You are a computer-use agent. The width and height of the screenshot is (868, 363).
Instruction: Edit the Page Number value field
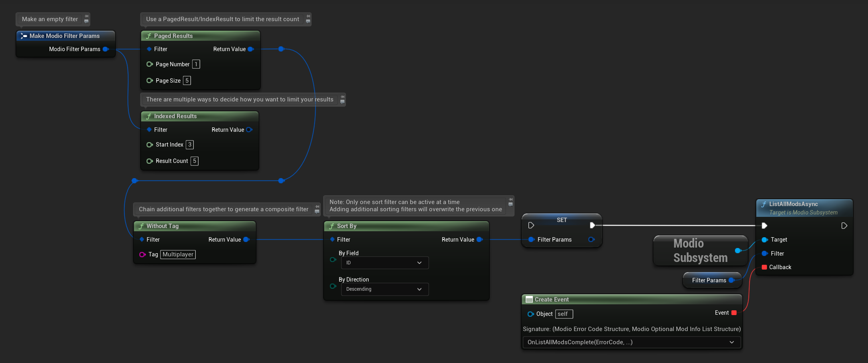(196, 64)
